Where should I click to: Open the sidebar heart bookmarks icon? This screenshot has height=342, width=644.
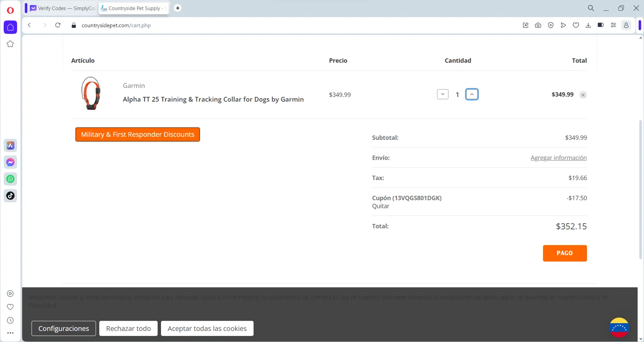(x=10, y=307)
